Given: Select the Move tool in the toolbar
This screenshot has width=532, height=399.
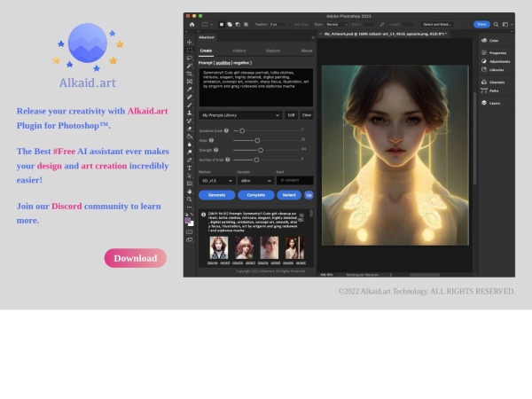Looking at the screenshot, I should coord(189,42).
